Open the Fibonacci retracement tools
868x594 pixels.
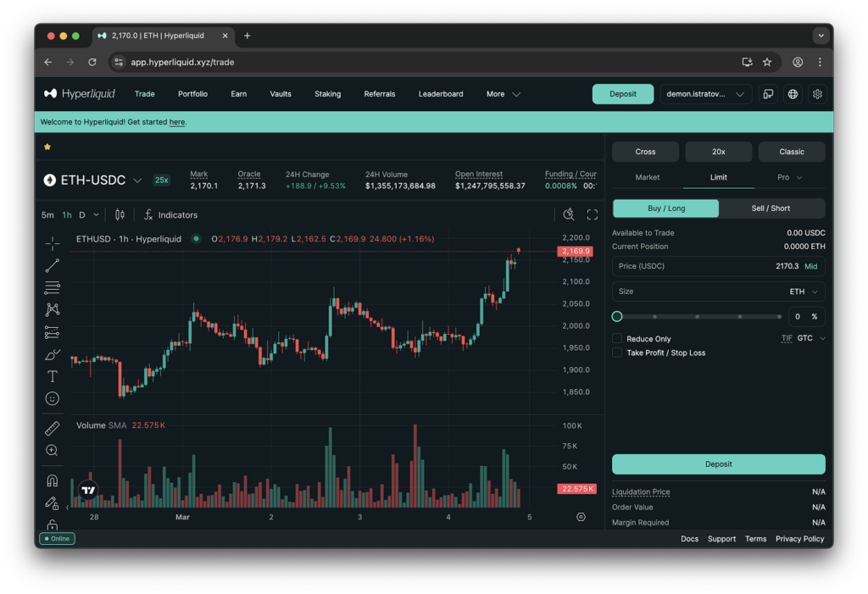pos(52,287)
